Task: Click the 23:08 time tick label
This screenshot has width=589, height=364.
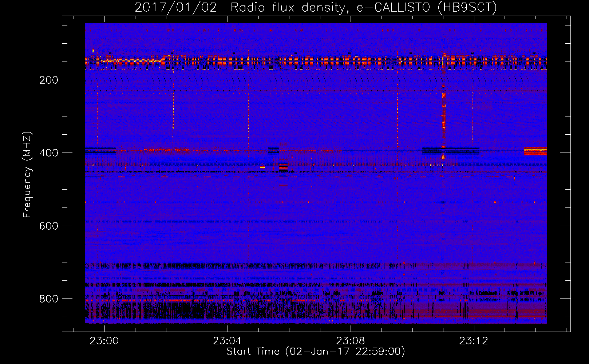Action: (351, 341)
